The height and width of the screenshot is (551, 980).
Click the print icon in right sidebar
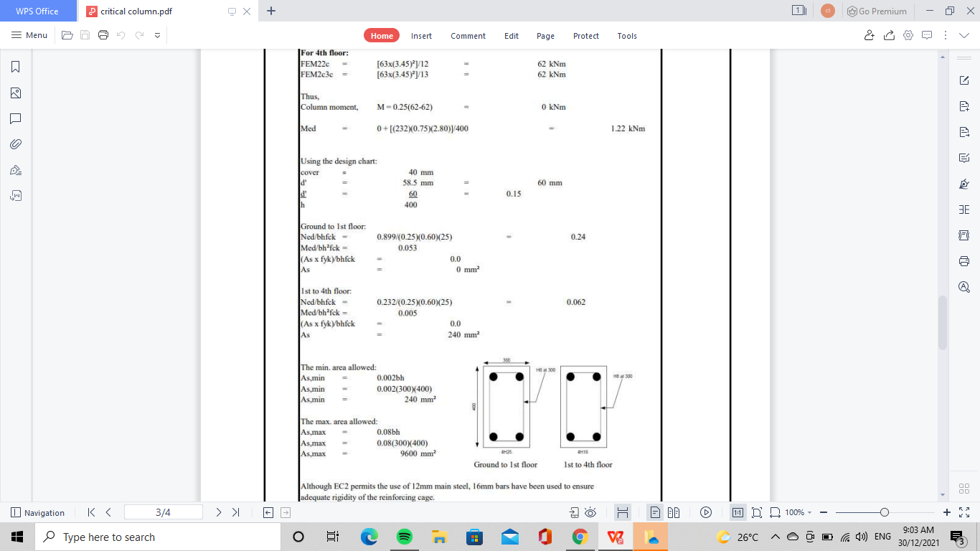click(964, 260)
